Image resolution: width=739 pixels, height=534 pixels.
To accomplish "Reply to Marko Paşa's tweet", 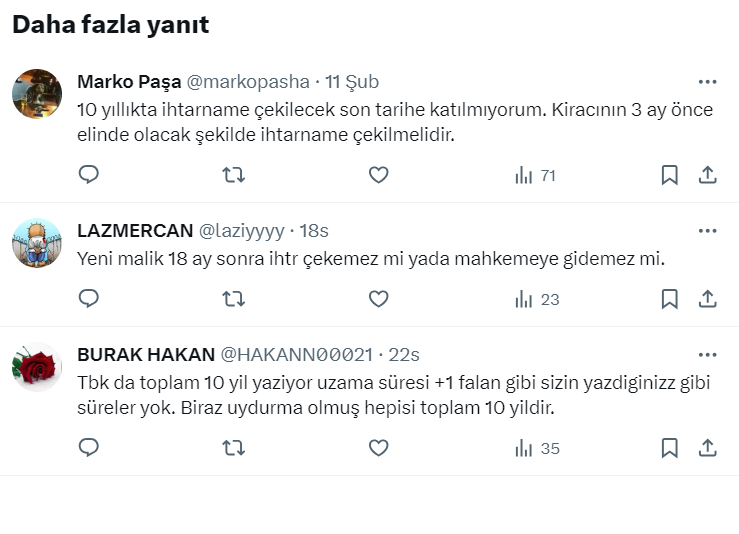I will click(x=89, y=175).
